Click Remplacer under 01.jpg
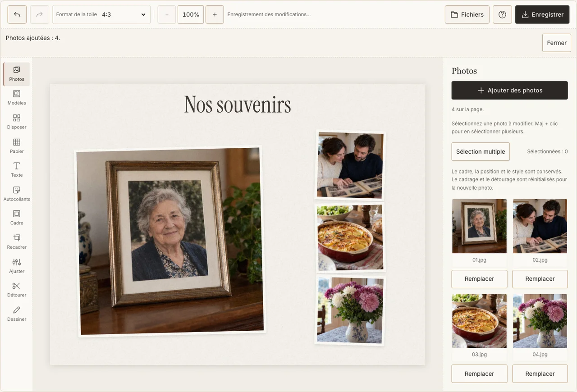Viewport: 577px width, 392px height. pyautogui.click(x=479, y=279)
